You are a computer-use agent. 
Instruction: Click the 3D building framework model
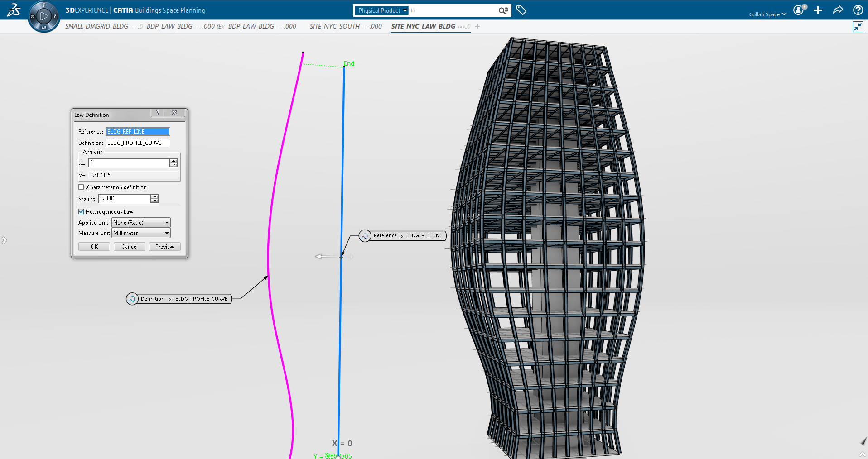click(548, 249)
